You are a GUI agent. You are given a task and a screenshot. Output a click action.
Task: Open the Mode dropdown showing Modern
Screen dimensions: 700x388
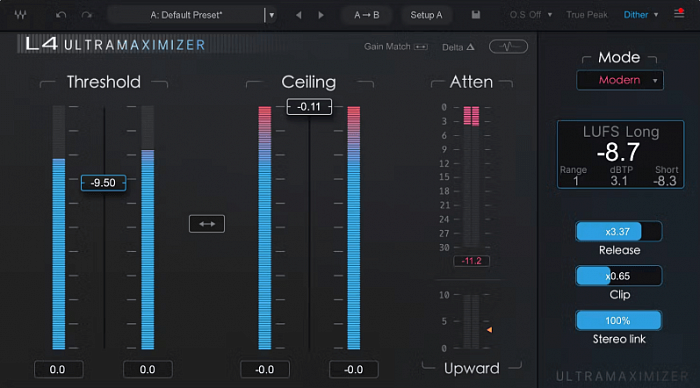pyautogui.click(x=620, y=80)
